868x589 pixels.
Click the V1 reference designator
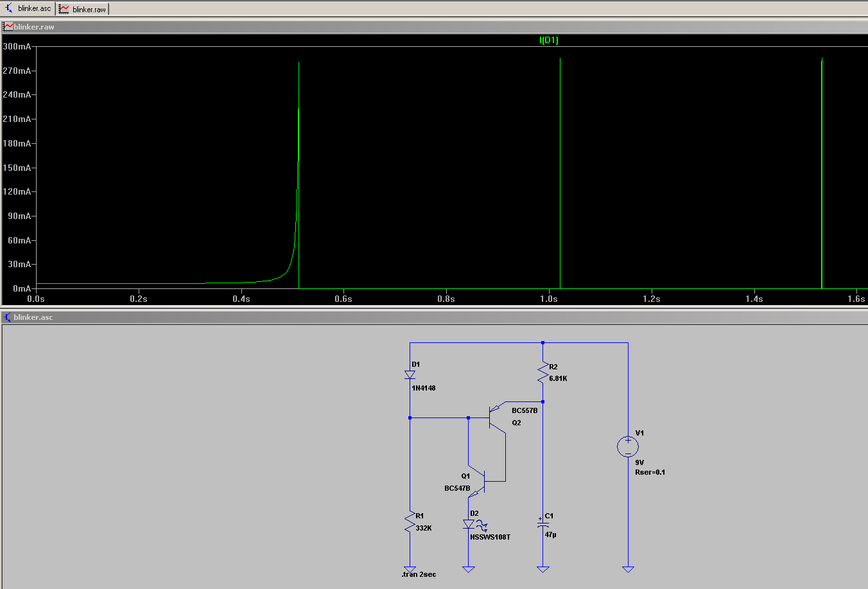[x=639, y=433]
